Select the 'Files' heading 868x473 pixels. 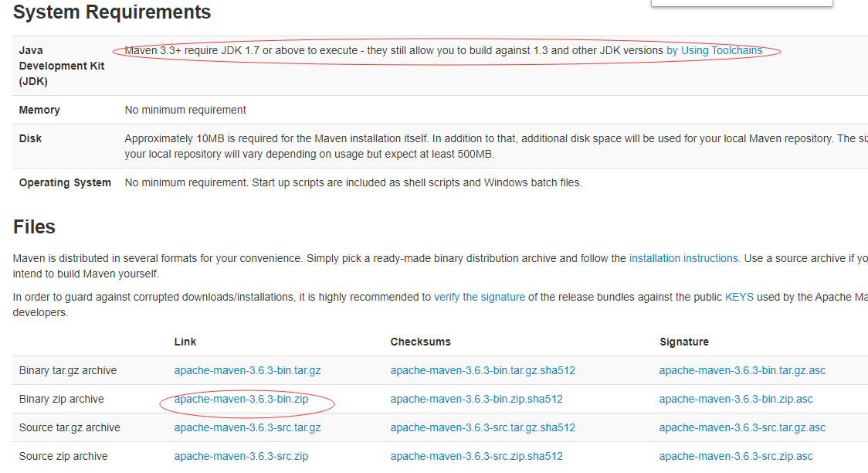pos(34,227)
